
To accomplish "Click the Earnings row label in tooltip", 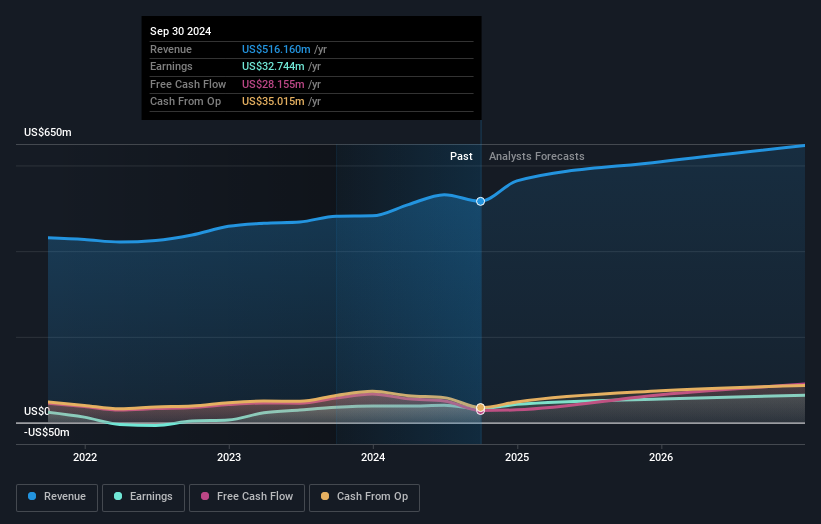I will [x=171, y=66].
